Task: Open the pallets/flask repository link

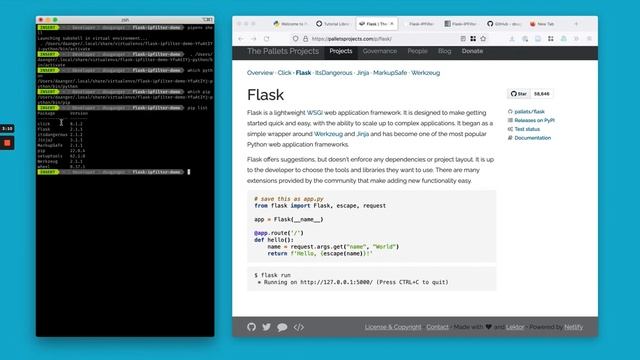Action: (x=529, y=111)
